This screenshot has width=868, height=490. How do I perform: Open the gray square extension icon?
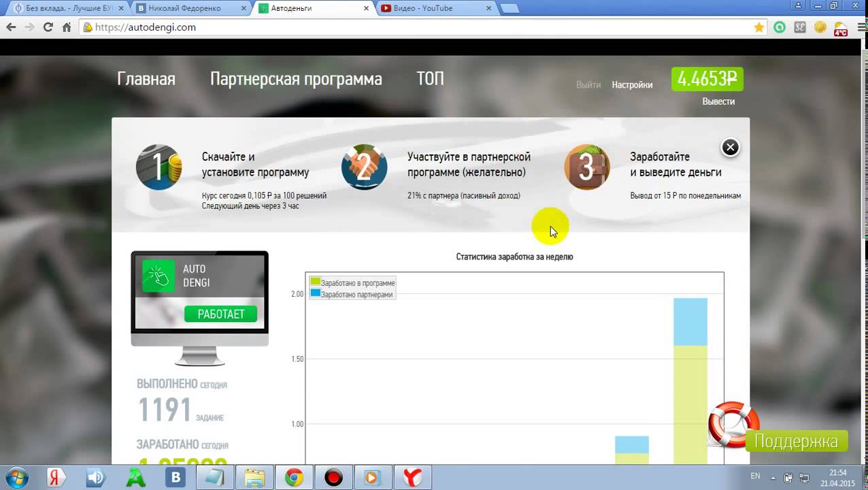pyautogui.click(x=800, y=28)
